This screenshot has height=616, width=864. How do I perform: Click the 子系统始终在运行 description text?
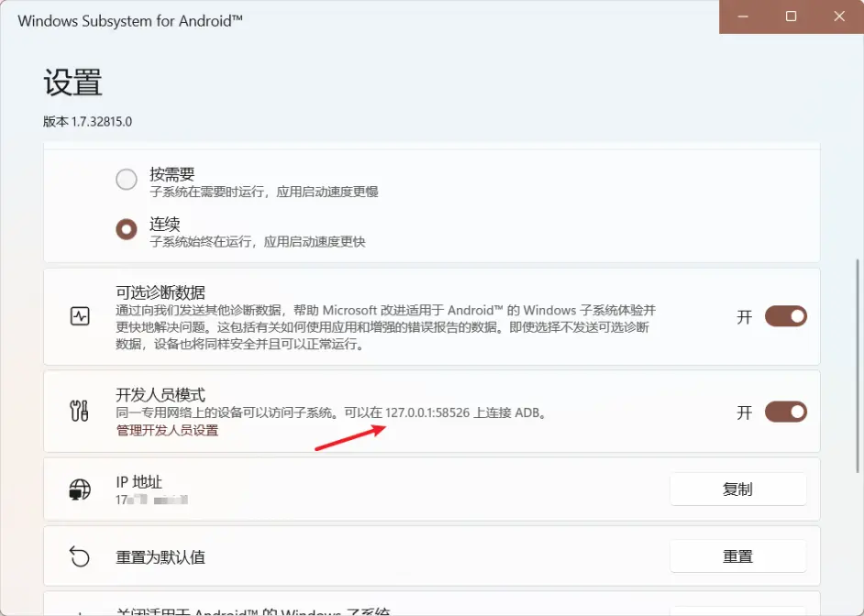[258, 242]
